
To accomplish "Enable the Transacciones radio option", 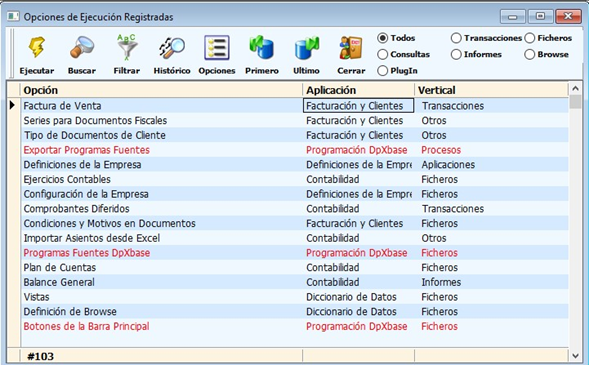I will (456, 38).
